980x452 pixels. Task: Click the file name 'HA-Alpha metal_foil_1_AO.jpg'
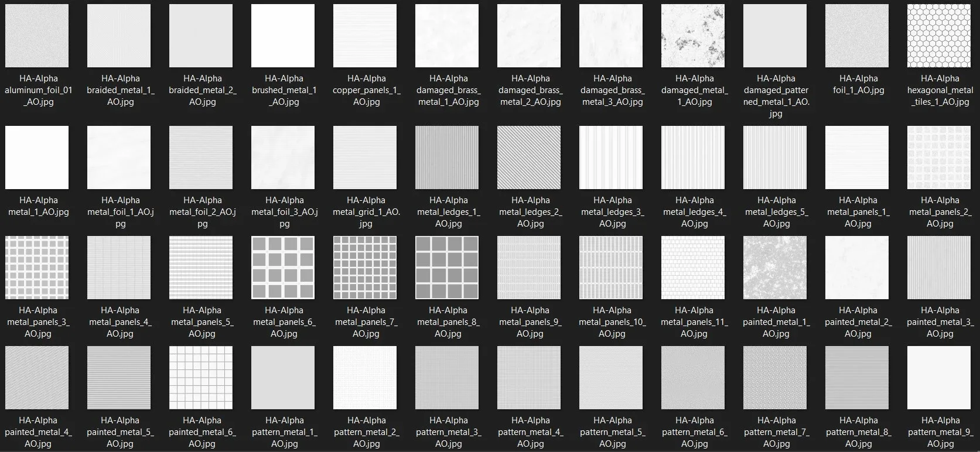click(120, 212)
